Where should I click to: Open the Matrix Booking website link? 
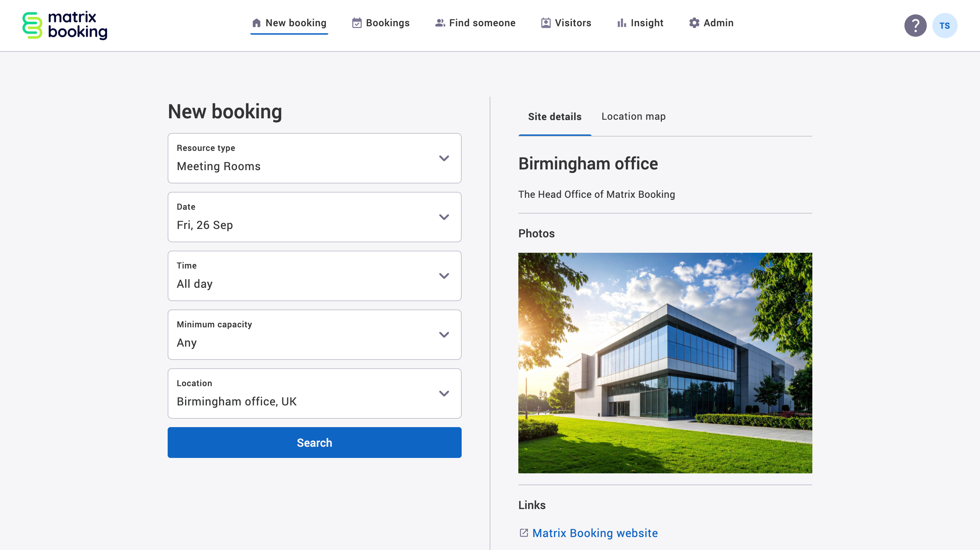coord(595,533)
